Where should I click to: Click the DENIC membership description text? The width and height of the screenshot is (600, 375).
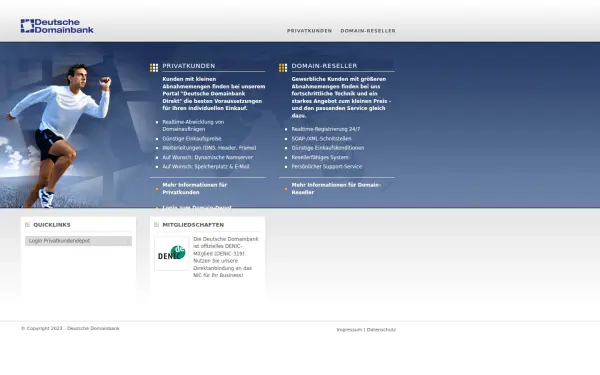226,257
